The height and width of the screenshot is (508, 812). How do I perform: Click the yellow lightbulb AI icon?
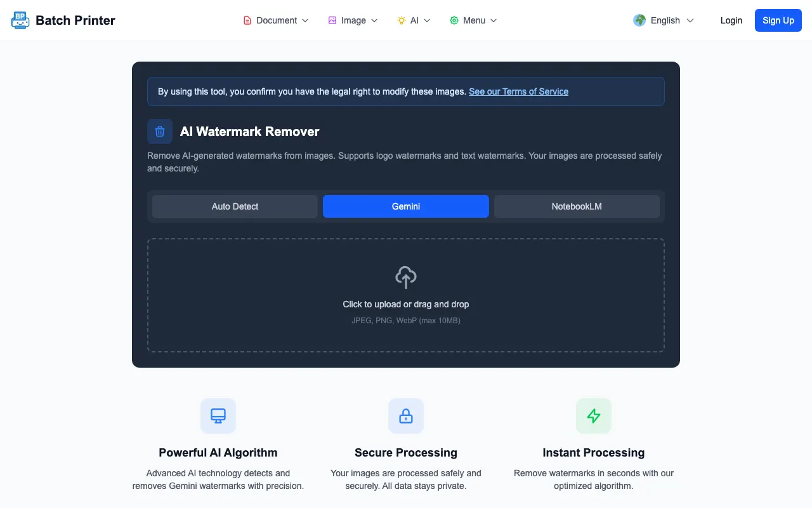(x=402, y=20)
